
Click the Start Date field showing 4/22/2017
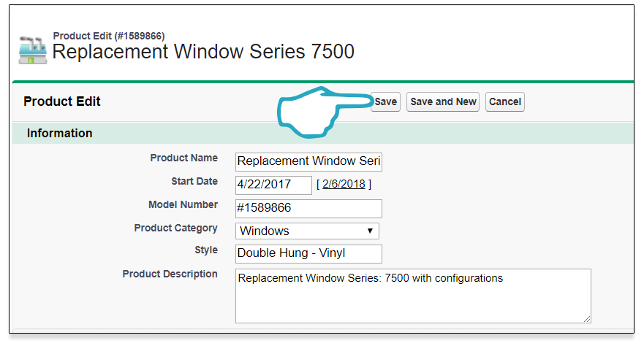pyautogui.click(x=273, y=185)
